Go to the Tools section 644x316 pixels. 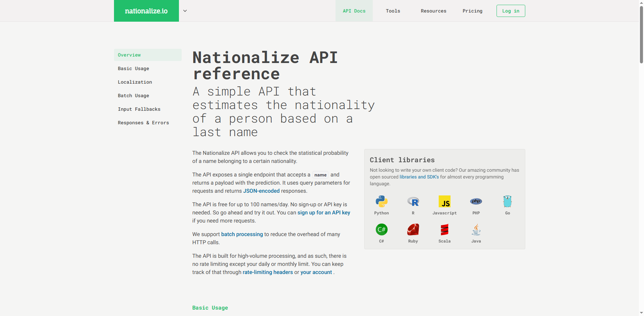393,10
